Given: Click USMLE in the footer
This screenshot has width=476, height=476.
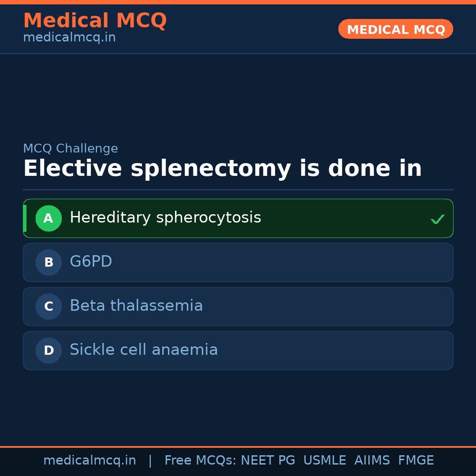Looking at the screenshot, I should (324, 461).
